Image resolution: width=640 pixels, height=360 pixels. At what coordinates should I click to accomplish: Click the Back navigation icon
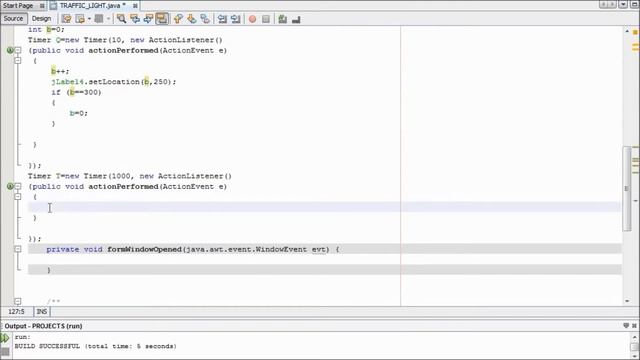point(80,19)
